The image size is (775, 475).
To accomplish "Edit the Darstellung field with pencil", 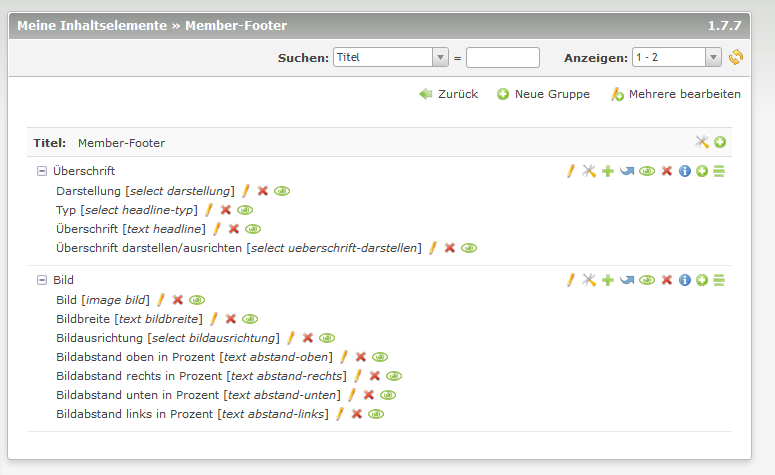I will pos(246,190).
